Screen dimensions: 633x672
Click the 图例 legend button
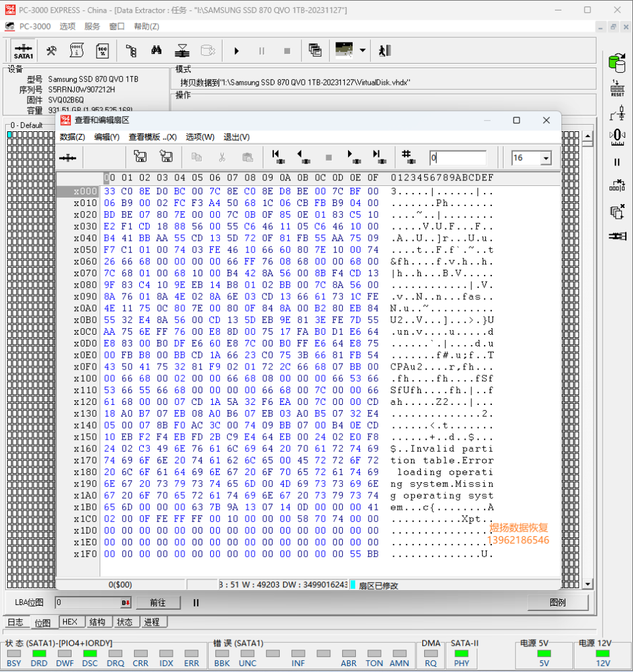click(557, 602)
